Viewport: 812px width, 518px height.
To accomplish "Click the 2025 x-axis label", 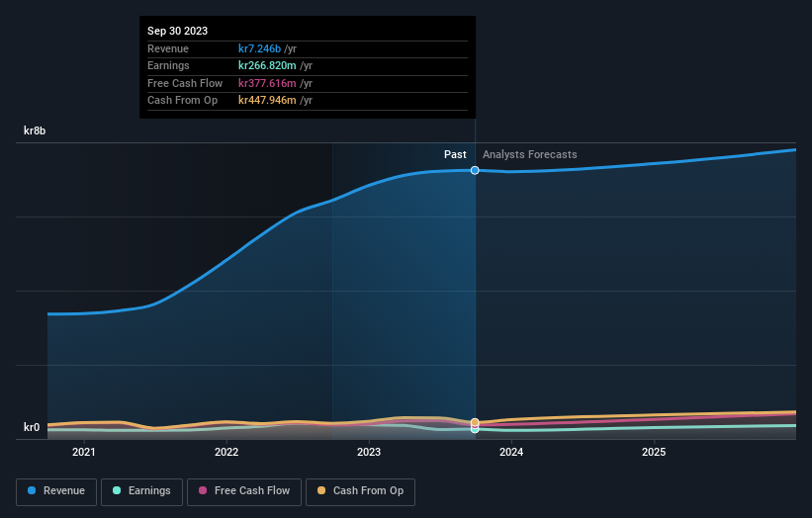I will click(654, 452).
